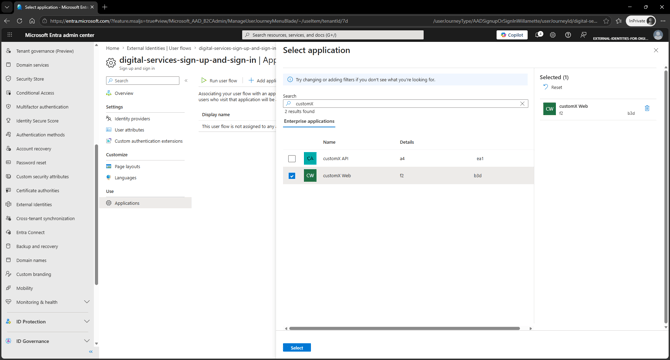This screenshot has width=670, height=360.
Task: Click Run user flow button
Action: (219, 81)
